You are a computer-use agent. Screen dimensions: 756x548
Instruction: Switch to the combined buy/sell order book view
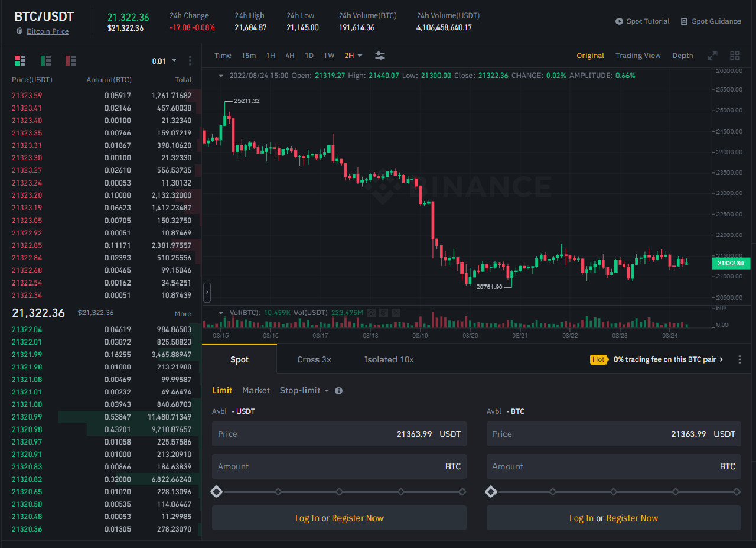click(x=19, y=60)
